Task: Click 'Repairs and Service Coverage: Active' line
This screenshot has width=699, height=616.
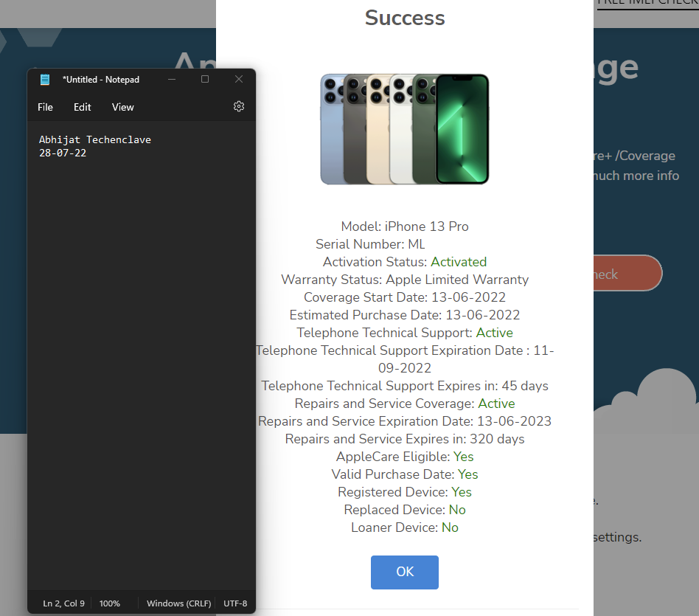Action: [x=405, y=404]
